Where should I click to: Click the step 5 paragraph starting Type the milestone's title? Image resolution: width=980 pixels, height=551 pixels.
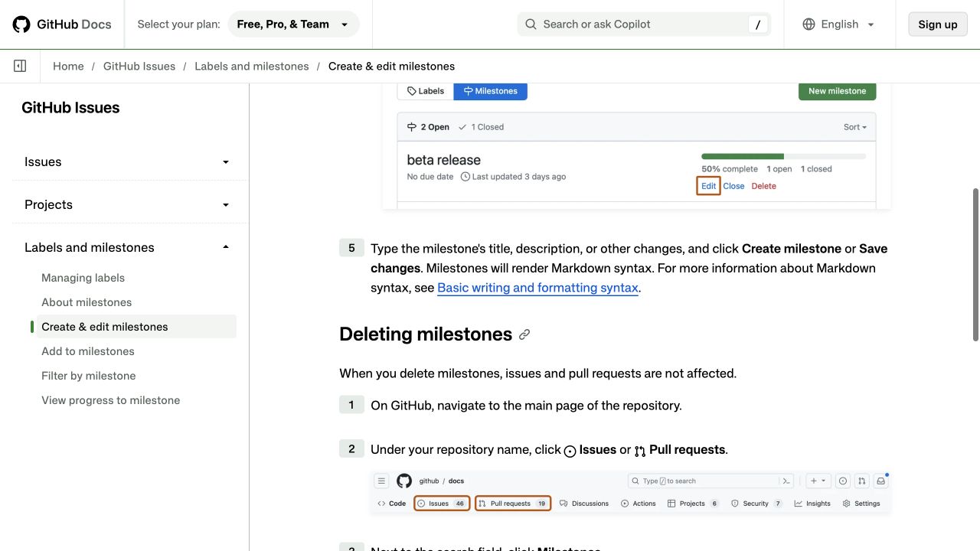click(x=629, y=269)
